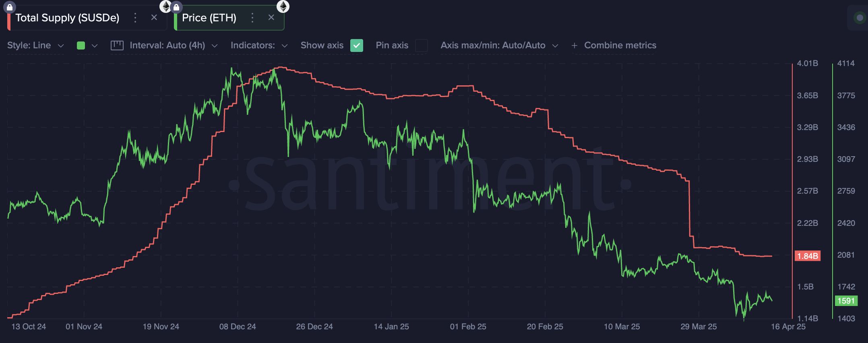Viewport: 868px width, 343px height.
Task: Remove the Total Supply (SUSDe) metric
Action: 154,18
